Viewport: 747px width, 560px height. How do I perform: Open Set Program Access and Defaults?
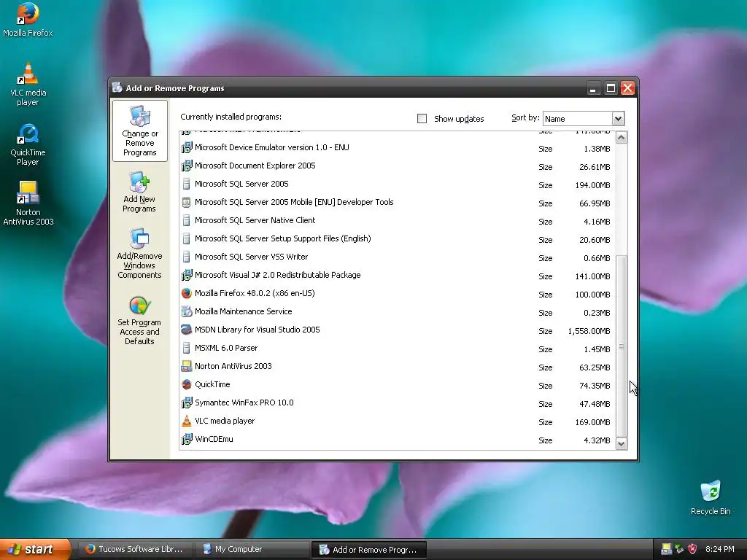pos(139,321)
